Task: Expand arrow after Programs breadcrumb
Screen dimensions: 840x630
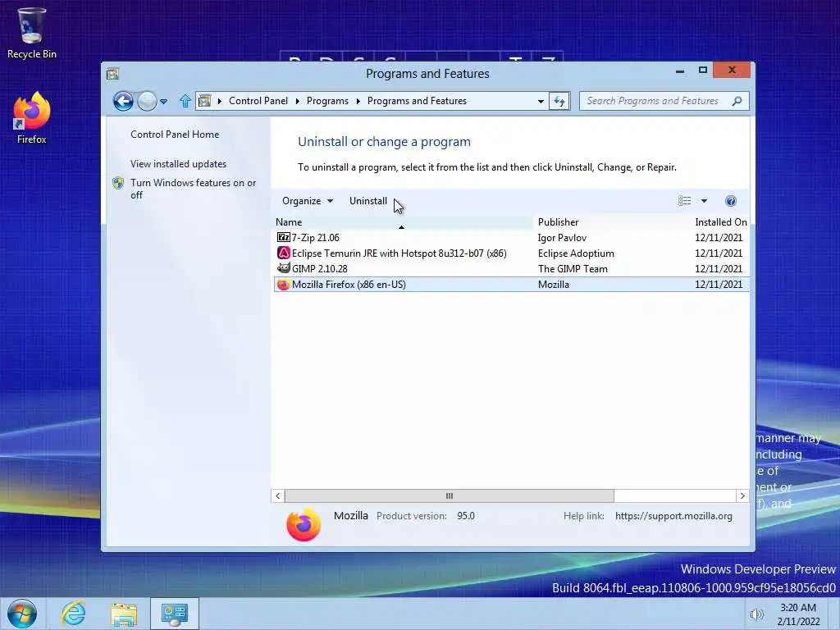Action: point(358,101)
